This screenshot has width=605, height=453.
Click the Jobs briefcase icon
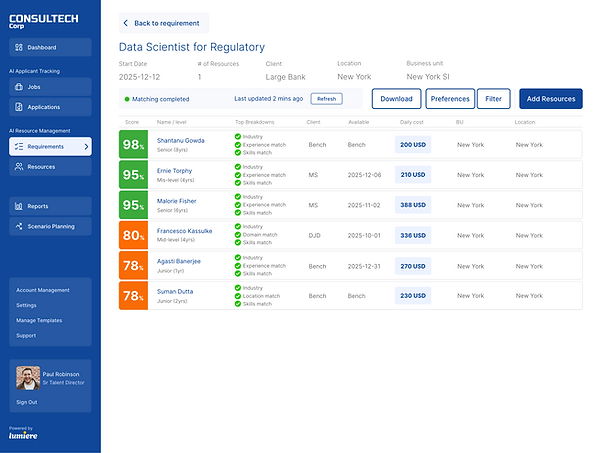19,87
